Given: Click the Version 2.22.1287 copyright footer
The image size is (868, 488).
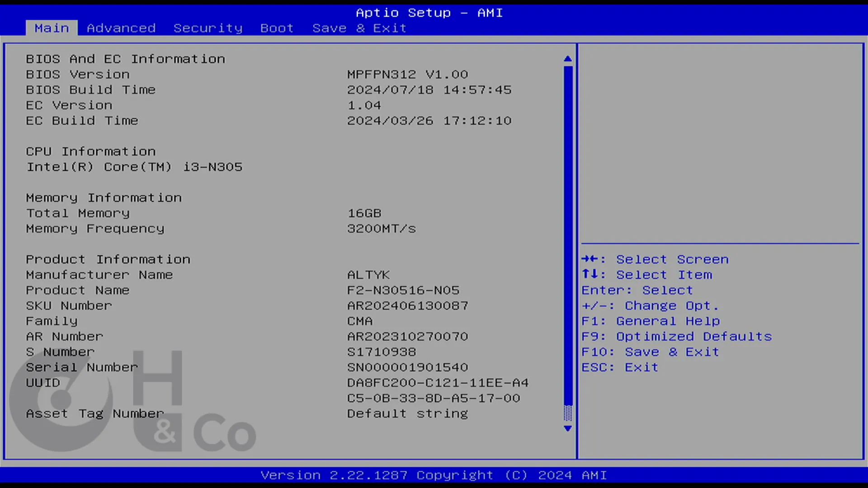Looking at the screenshot, I should (x=434, y=475).
